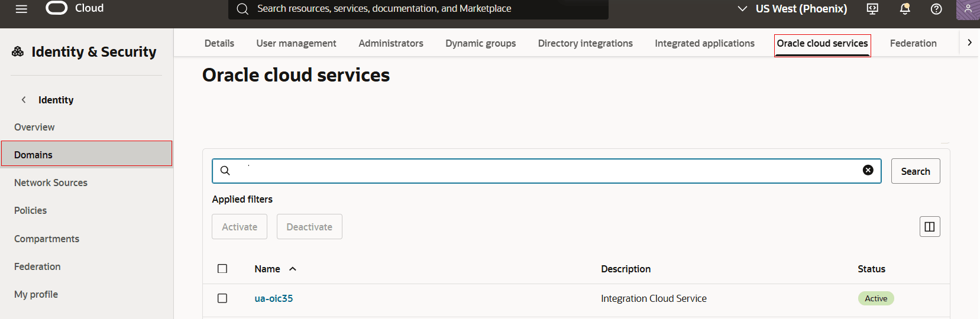Click the magnifier icon inside the filter field
This screenshot has height=319, width=980.
pyautogui.click(x=225, y=171)
